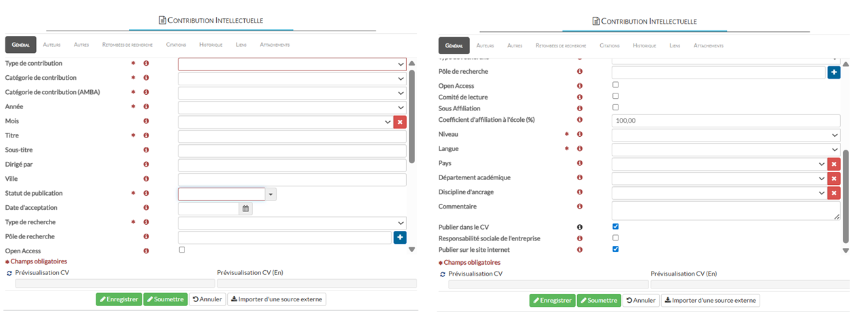Image resolution: width=868 pixels, height=321 pixels.
Task: Uncheck Publier dans le CV
Action: coord(615,226)
